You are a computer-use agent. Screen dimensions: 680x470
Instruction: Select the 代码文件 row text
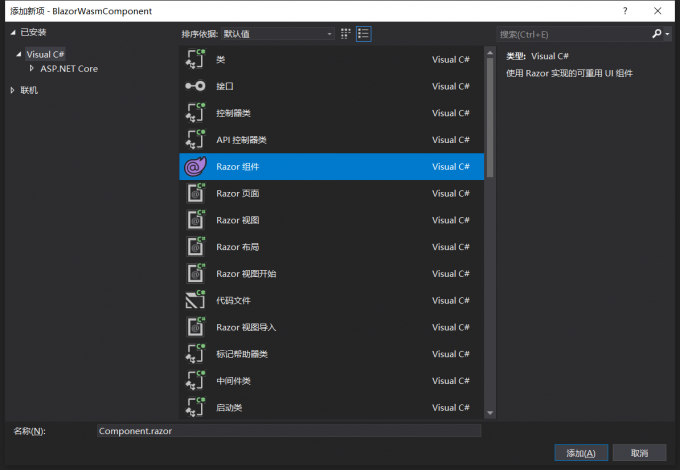(x=233, y=300)
